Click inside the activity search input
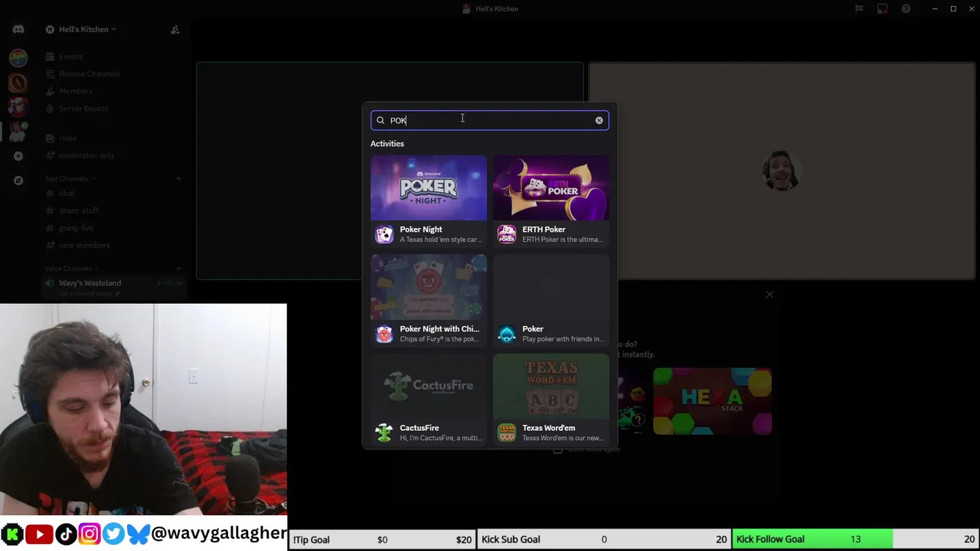 [490, 120]
